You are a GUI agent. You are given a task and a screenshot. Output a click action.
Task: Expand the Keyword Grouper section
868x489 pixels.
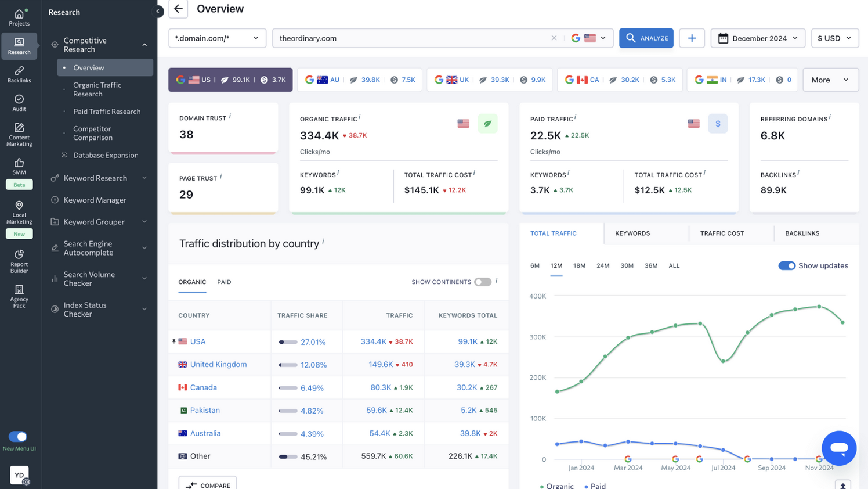(144, 222)
